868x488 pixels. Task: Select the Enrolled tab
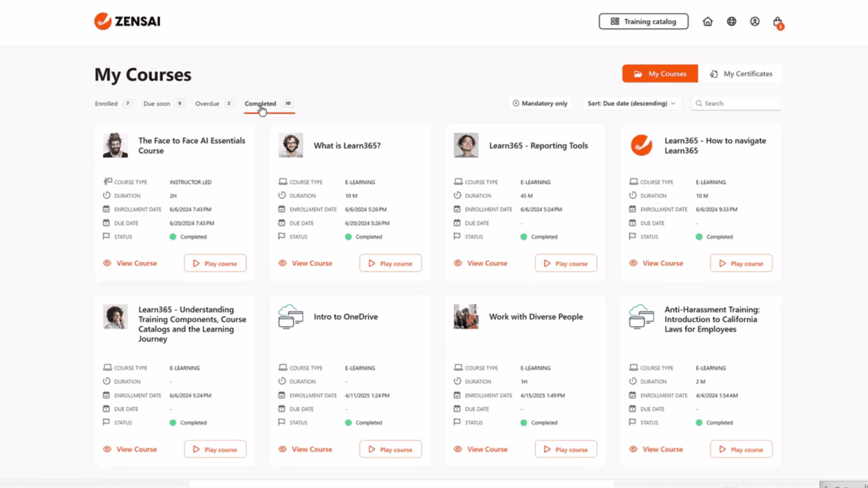pos(113,103)
